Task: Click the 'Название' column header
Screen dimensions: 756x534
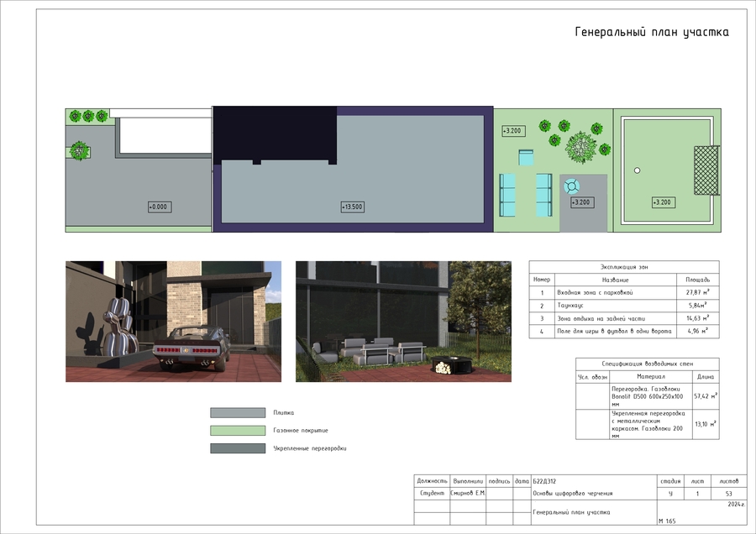Action: [x=615, y=280]
